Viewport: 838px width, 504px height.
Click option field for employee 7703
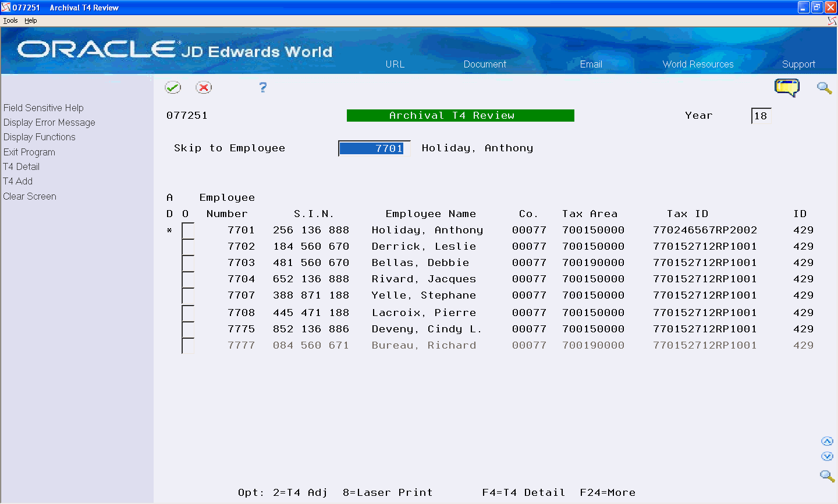188,263
